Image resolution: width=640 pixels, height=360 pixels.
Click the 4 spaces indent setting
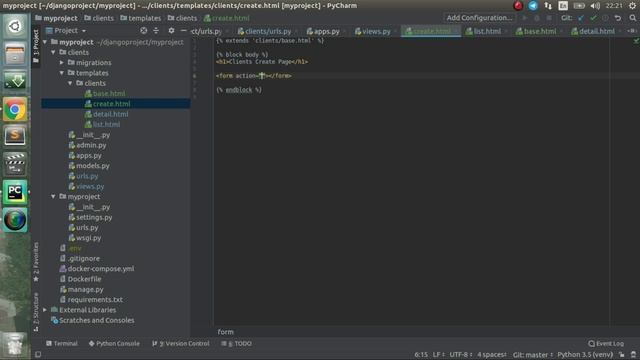click(492, 355)
